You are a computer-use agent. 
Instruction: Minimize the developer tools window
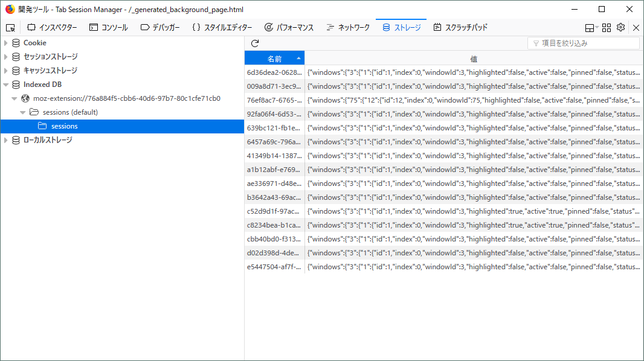pos(575,9)
